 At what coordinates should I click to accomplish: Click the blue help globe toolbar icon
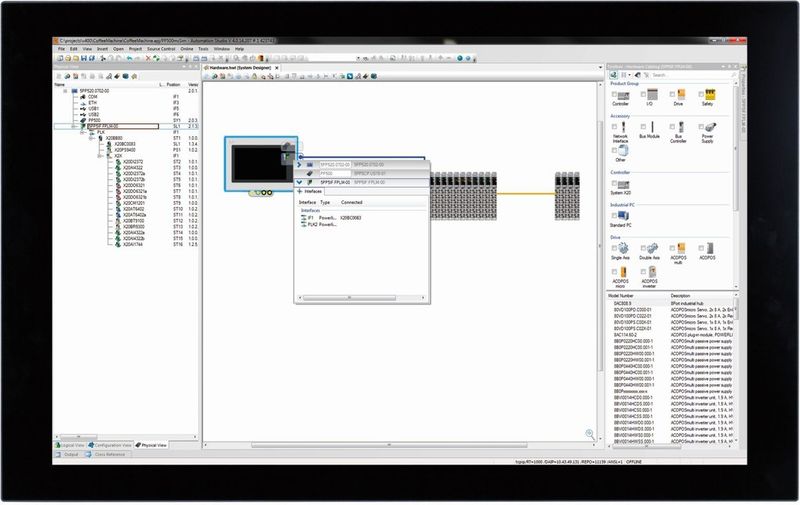pyautogui.click(x=460, y=58)
